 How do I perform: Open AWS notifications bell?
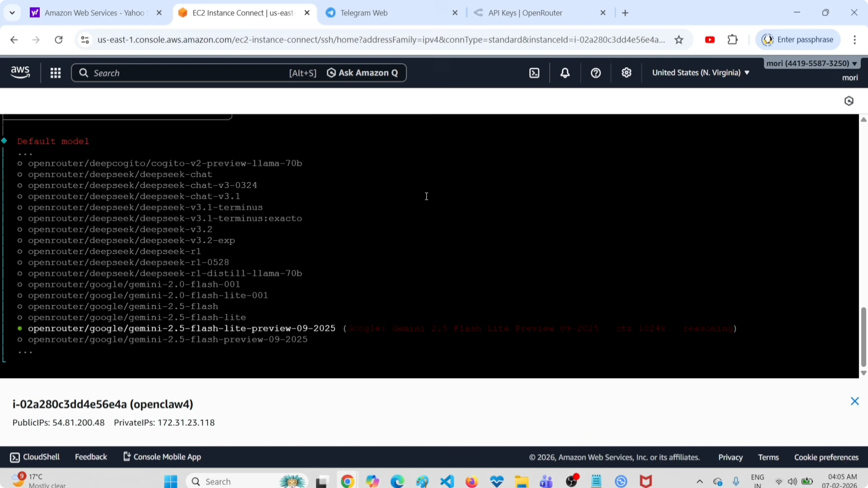point(564,73)
